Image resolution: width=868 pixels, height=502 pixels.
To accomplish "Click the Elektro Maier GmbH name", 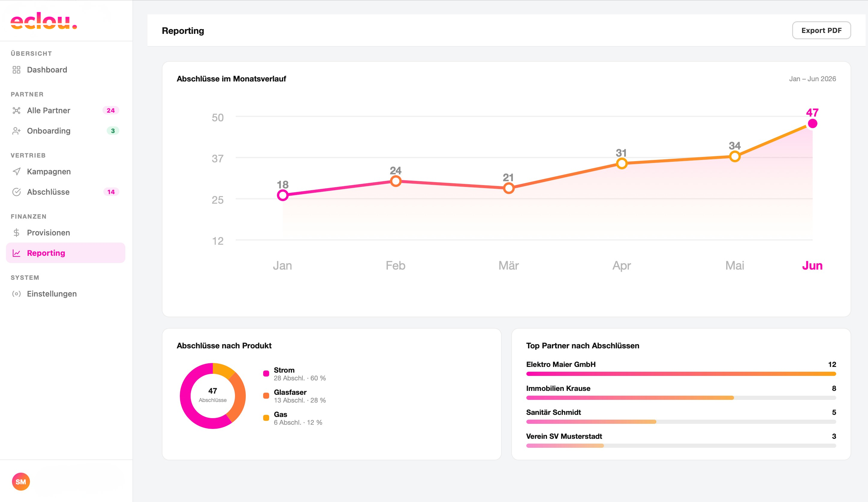I will coord(561,364).
